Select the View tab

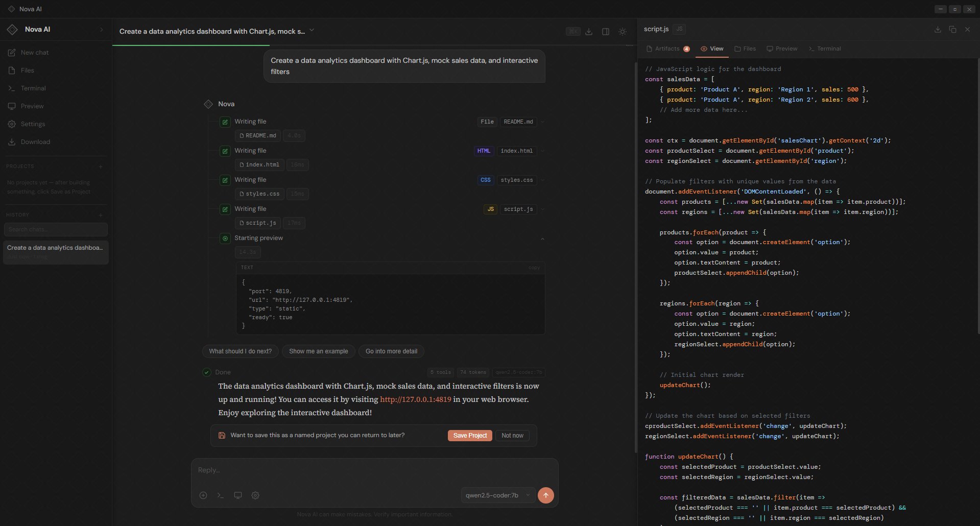click(712, 49)
